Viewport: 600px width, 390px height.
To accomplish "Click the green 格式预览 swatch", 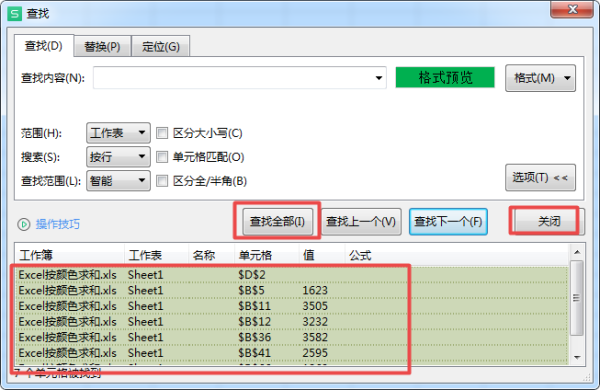I will pyautogui.click(x=445, y=77).
